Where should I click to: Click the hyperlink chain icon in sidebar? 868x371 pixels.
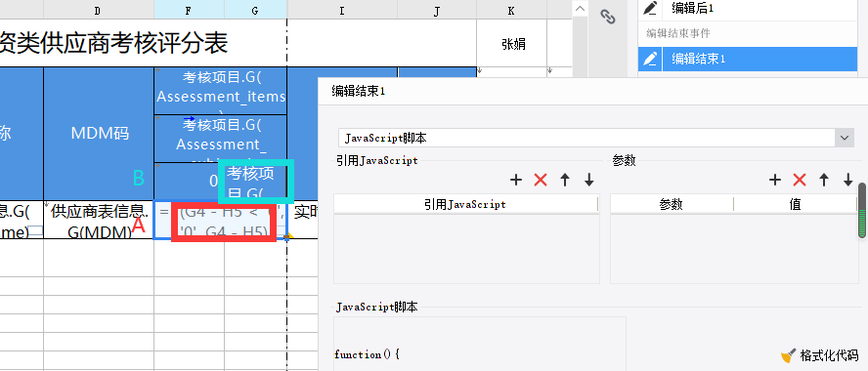(608, 18)
